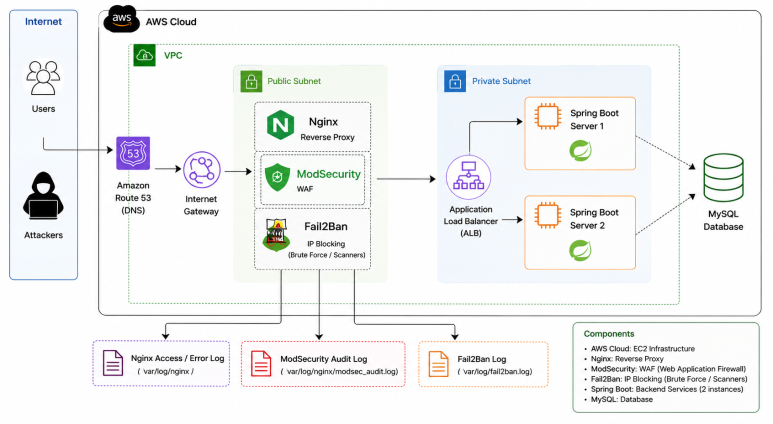Click the Private Subnet label

click(x=501, y=81)
